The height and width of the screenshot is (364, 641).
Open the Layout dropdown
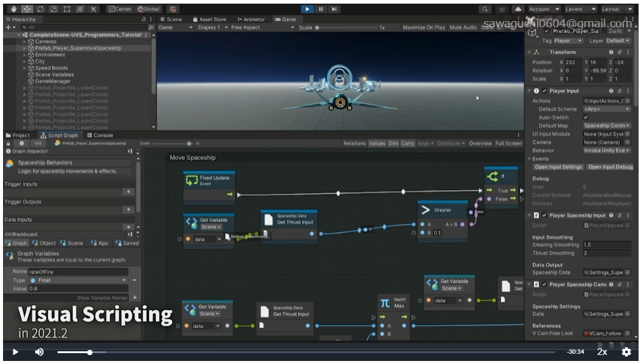click(616, 9)
